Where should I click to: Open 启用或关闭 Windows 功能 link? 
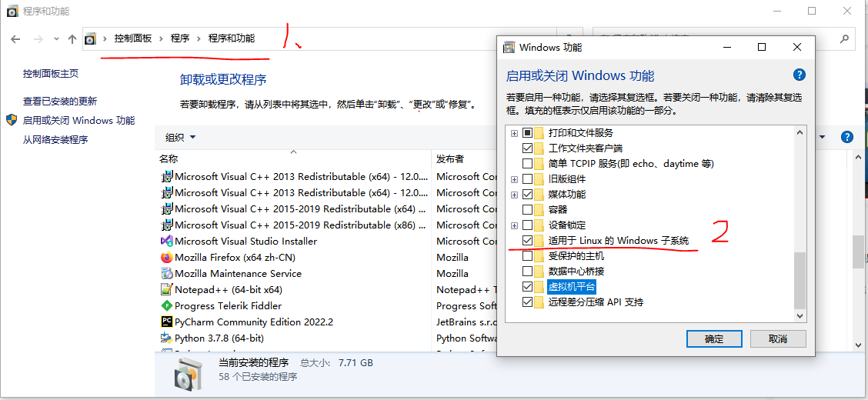pos(78,120)
